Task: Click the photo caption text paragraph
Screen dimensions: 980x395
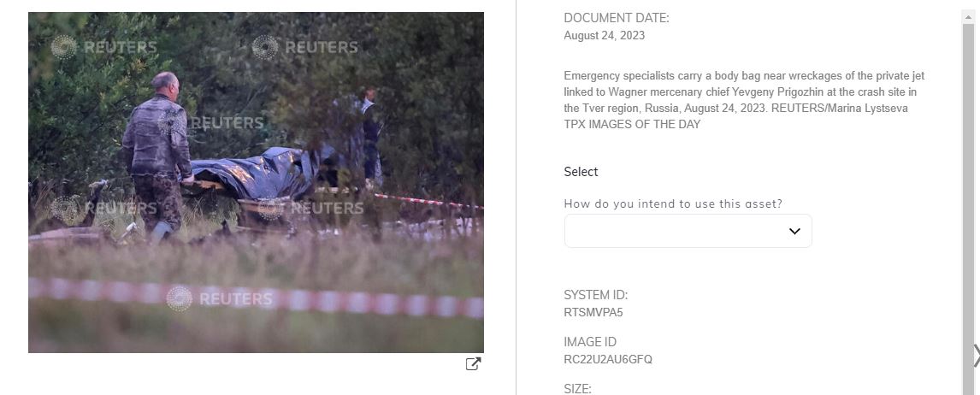Action: coord(744,100)
